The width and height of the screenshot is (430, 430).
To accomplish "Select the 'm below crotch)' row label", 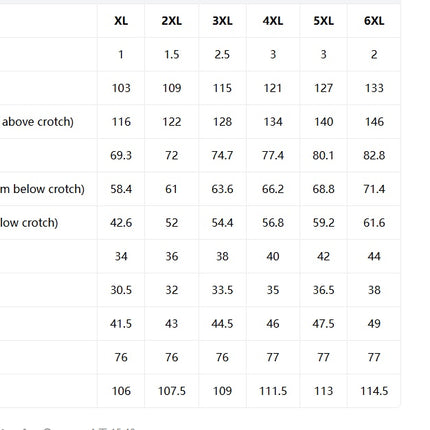I will tap(42, 189).
